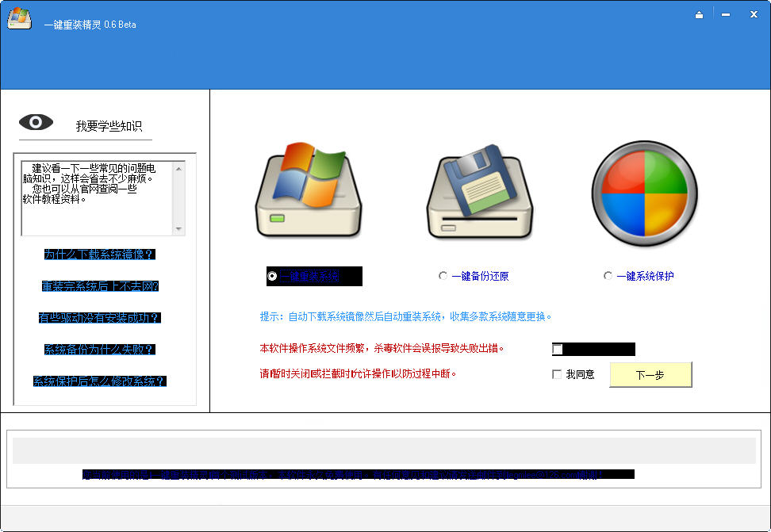Click the tips textbox scroll down arrow
Screen dimensions: 771x532
click(x=179, y=229)
